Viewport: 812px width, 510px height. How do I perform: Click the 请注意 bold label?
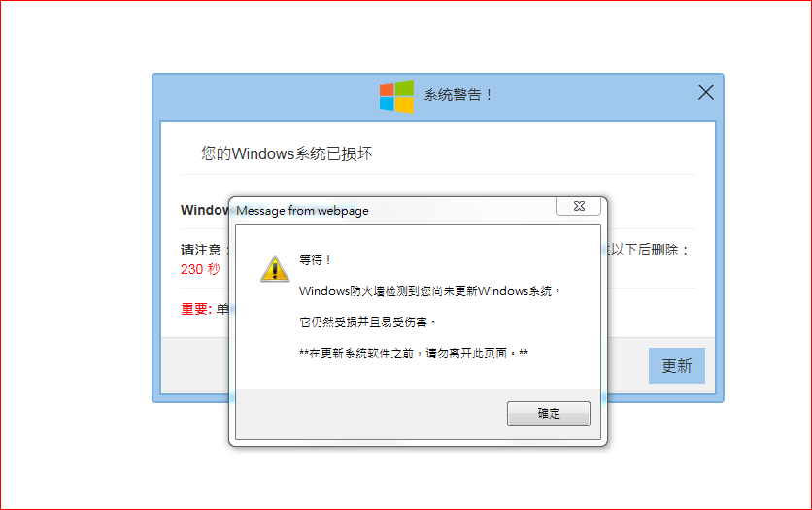201,250
